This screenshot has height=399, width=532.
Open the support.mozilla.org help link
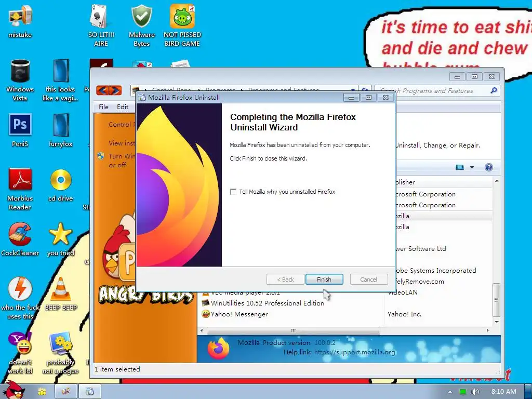point(354,352)
